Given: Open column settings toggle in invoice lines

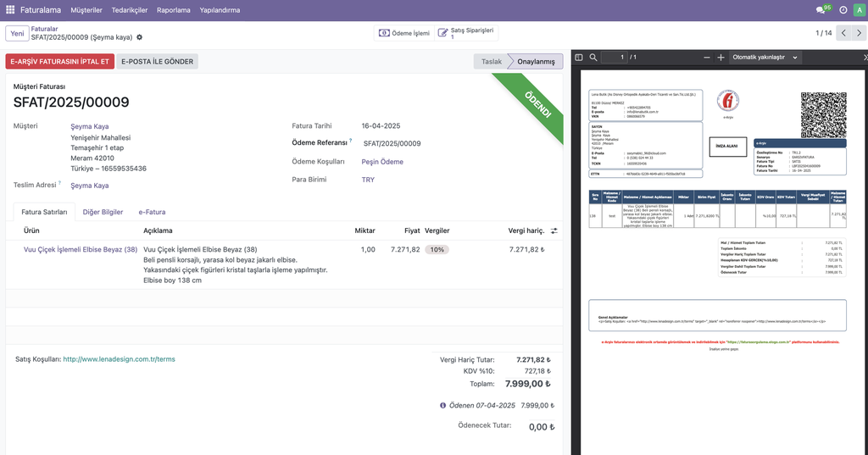Looking at the screenshot, I should click(x=554, y=230).
